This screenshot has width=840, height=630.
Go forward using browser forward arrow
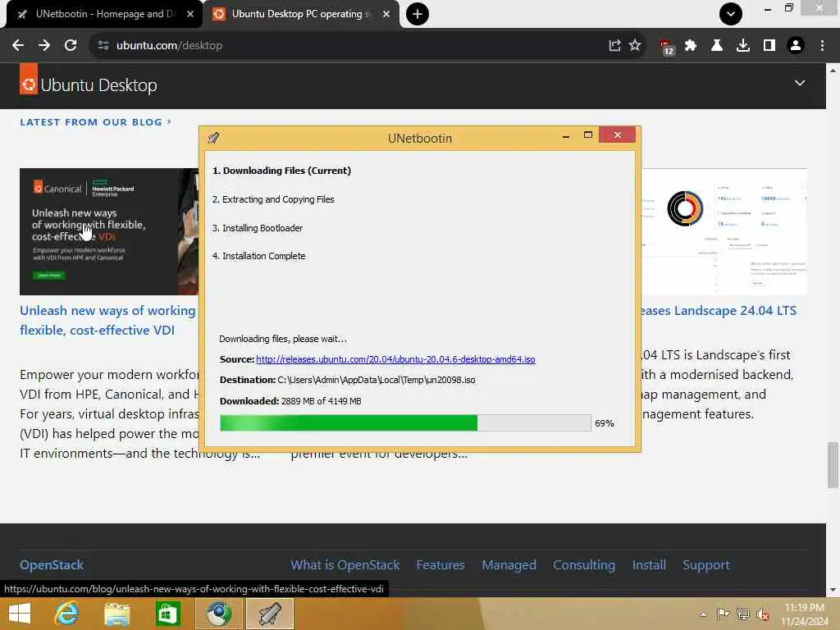pyautogui.click(x=44, y=46)
